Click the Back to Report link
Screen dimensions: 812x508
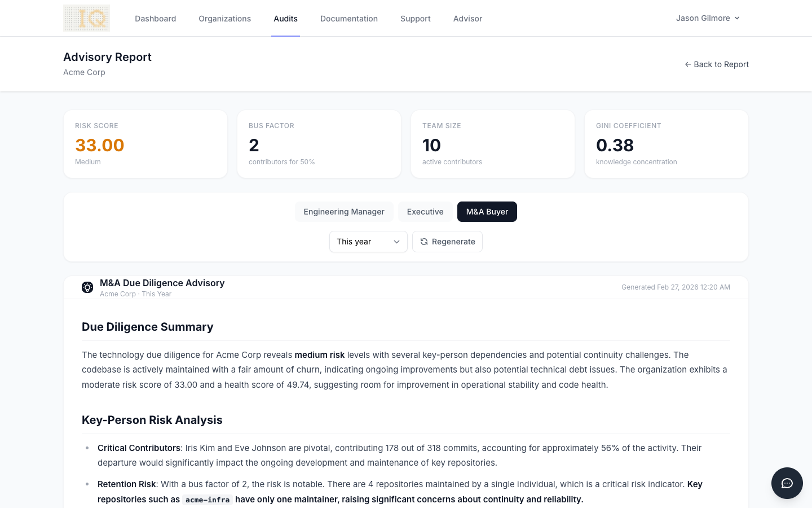[721, 64]
